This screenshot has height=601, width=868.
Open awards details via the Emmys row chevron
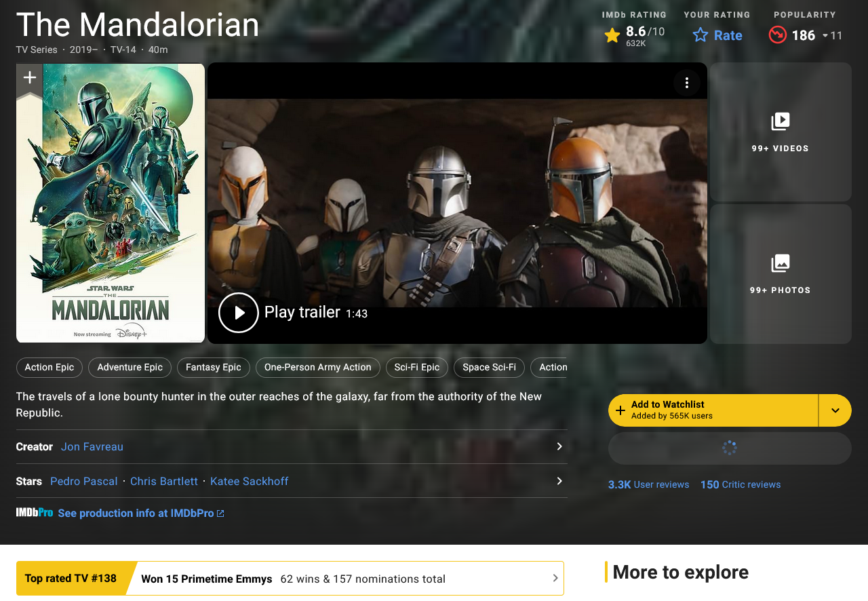555,579
